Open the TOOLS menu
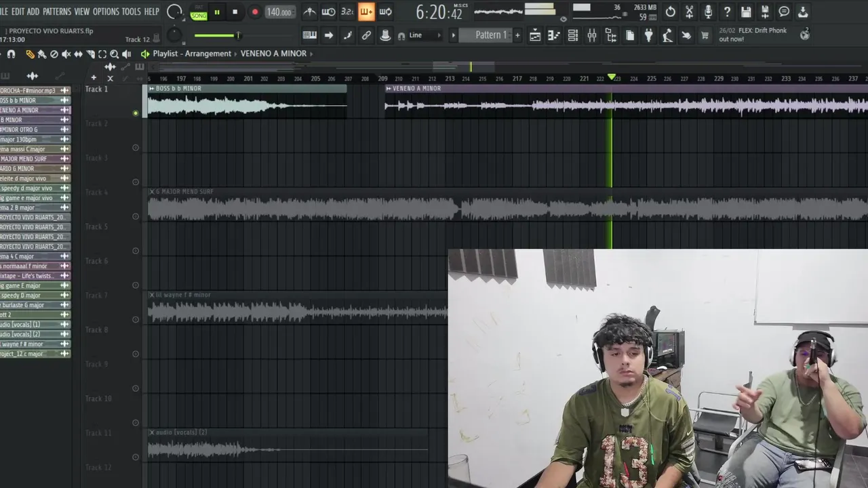The image size is (868, 488). coord(132,12)
